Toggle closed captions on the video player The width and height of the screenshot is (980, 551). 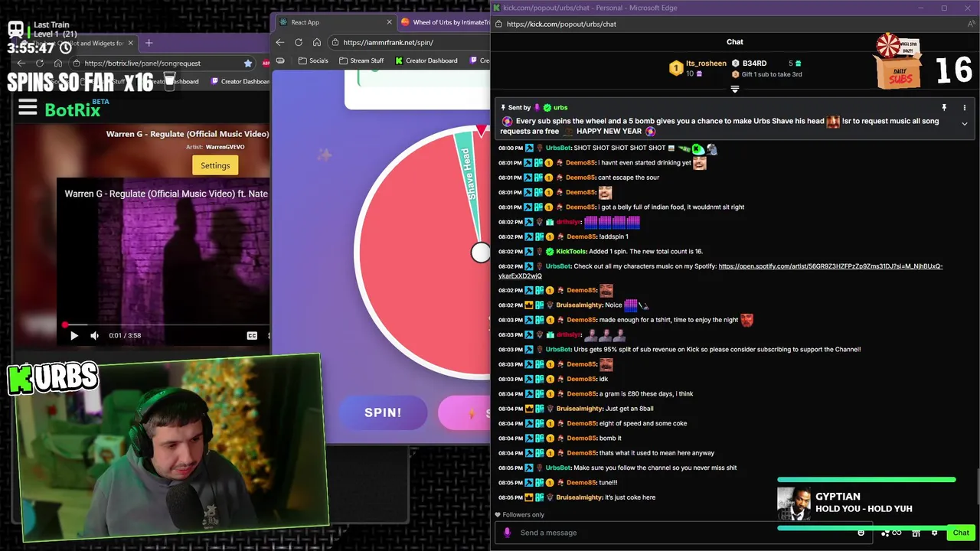pos(252,335)
